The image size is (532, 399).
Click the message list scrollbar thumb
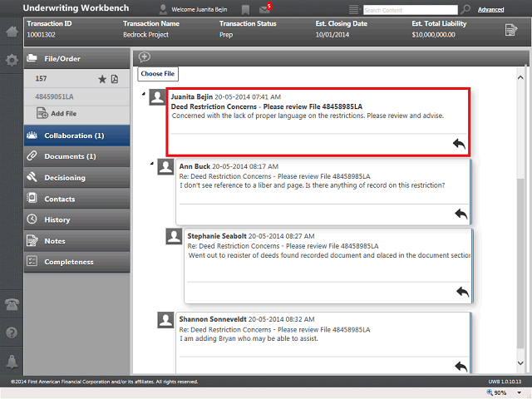(520, 264)
